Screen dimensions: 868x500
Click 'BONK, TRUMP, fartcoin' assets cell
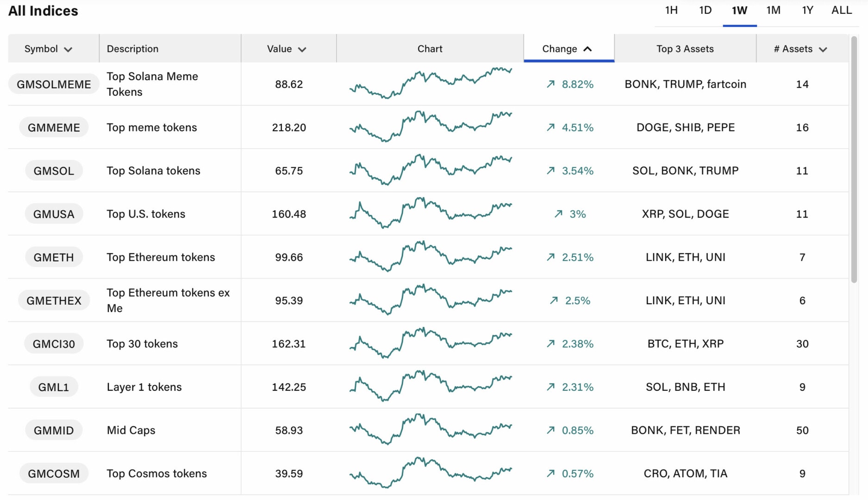(685, 84)
